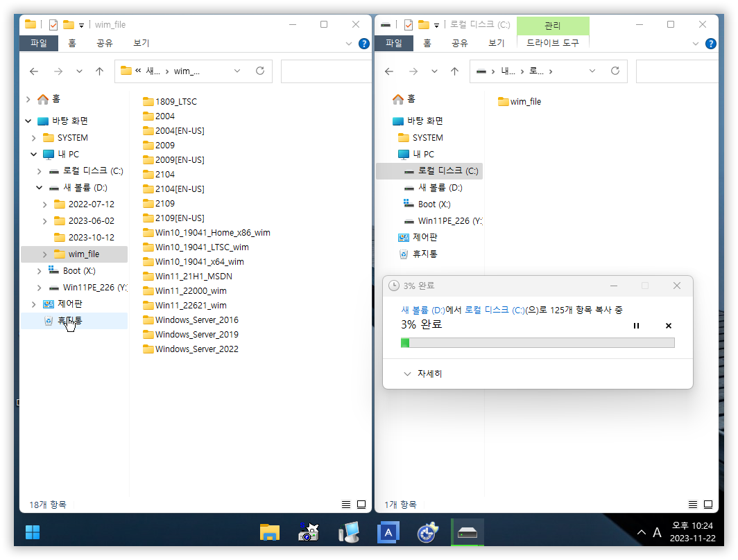This screenshot has width=738, height=560.
Task: Expand ribbon in wim_file window
Action: 349,44
